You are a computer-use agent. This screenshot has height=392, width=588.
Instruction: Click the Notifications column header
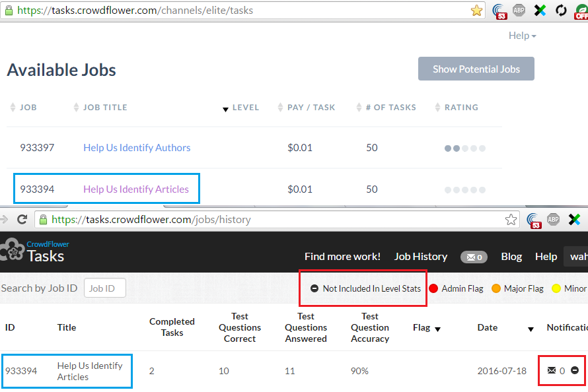point(567,327)
